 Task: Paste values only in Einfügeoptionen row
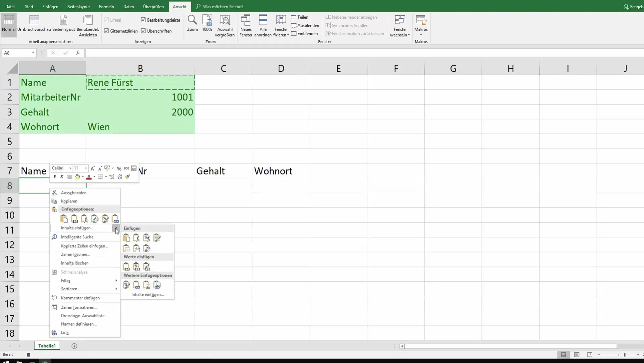click(x=74, y=219)
